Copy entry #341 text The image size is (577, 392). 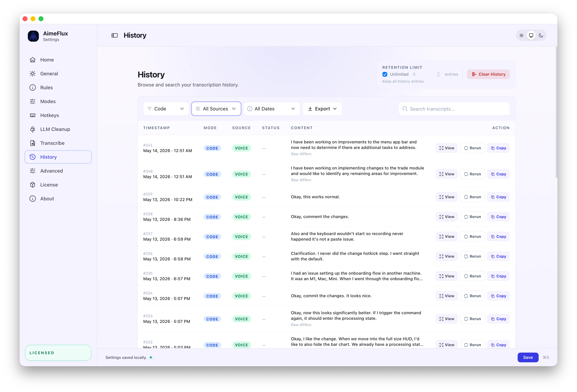point(498,148)
